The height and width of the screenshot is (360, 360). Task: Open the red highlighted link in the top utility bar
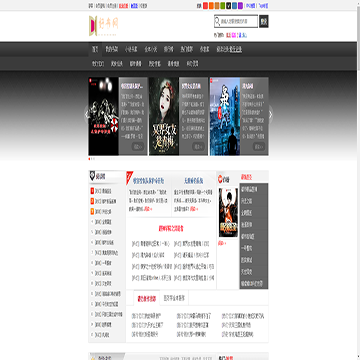coord(123,6)
